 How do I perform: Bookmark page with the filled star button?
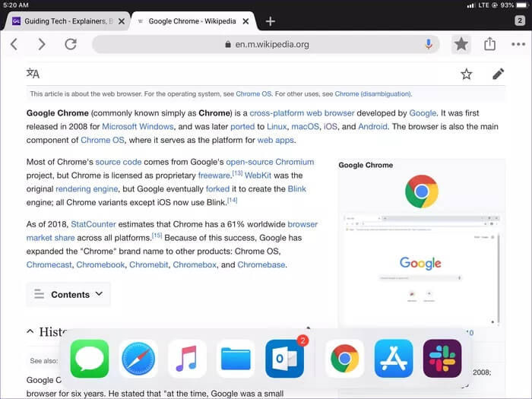click(461, 44)
